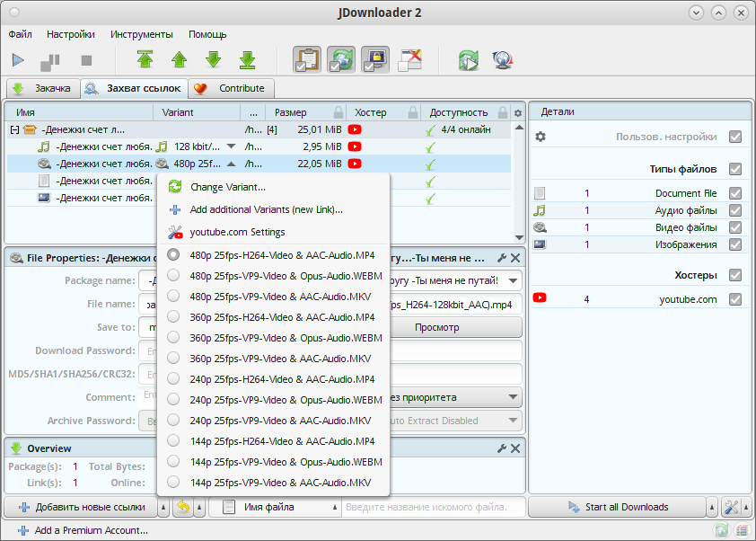This screenshot has width=756, height=541.
Task: Choose Add additional Variants (new Link)...
Action: point(273,209)
